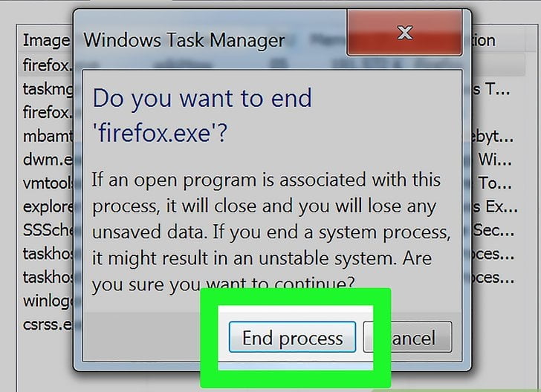Screen dimensions: 541x392
Task: Close the Windows Task Manager dialog
Action: pos(404,33)
